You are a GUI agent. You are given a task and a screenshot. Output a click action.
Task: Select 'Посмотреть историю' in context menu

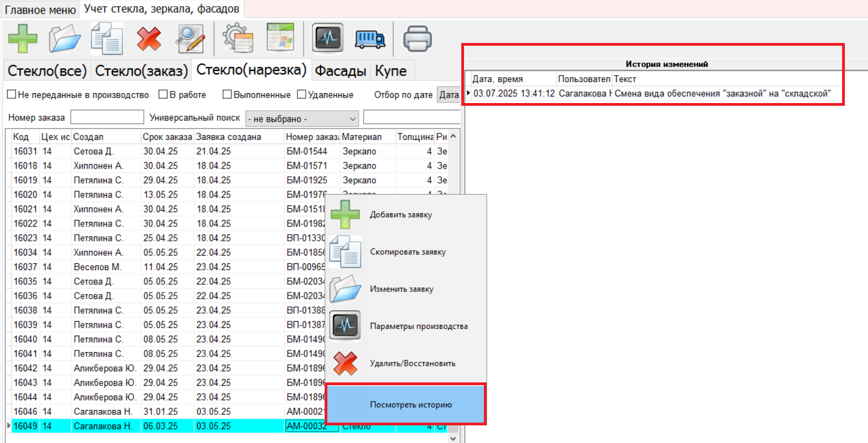[x=411, y=404]
